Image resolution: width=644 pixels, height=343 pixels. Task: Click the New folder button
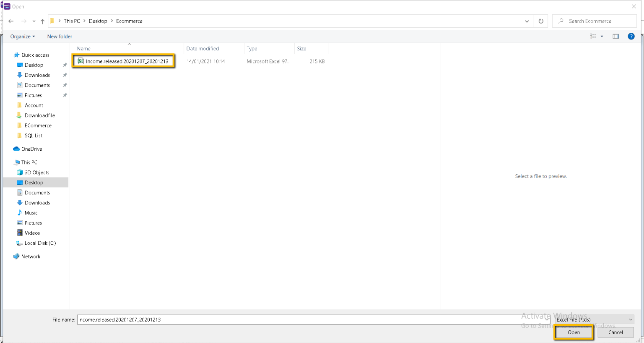coord(60,37)
